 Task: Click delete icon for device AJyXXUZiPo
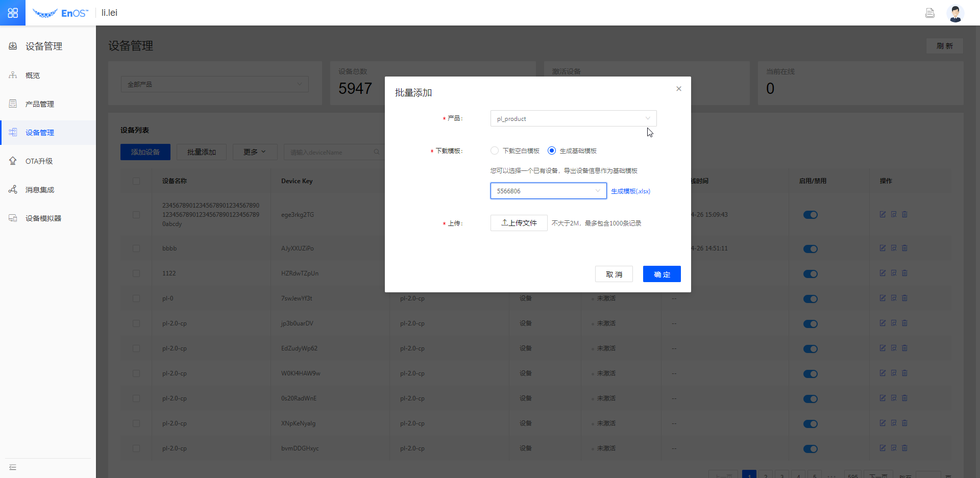pyautogui.click(x=904, y=248)
